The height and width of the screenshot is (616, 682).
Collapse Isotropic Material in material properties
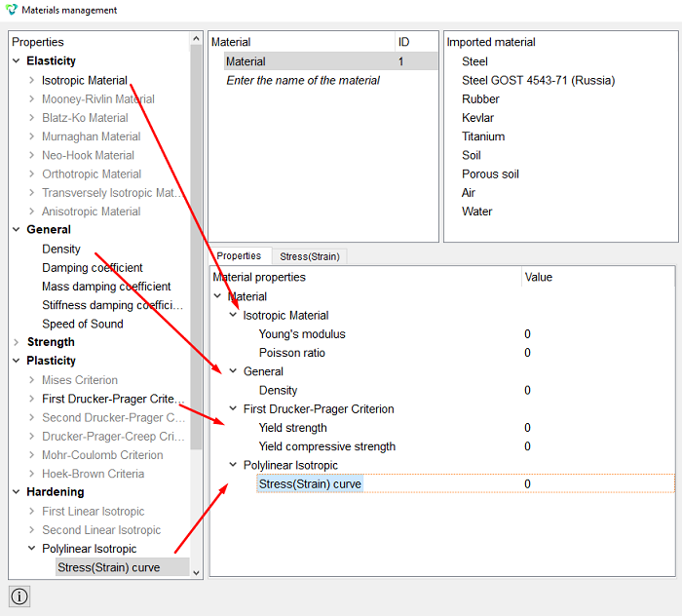pos(233,315)
